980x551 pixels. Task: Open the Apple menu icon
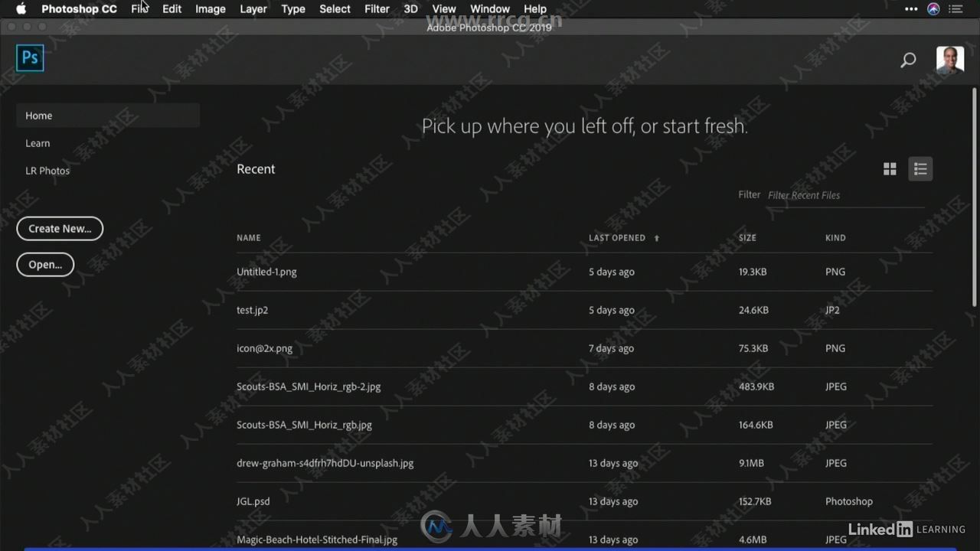point(21,9)
